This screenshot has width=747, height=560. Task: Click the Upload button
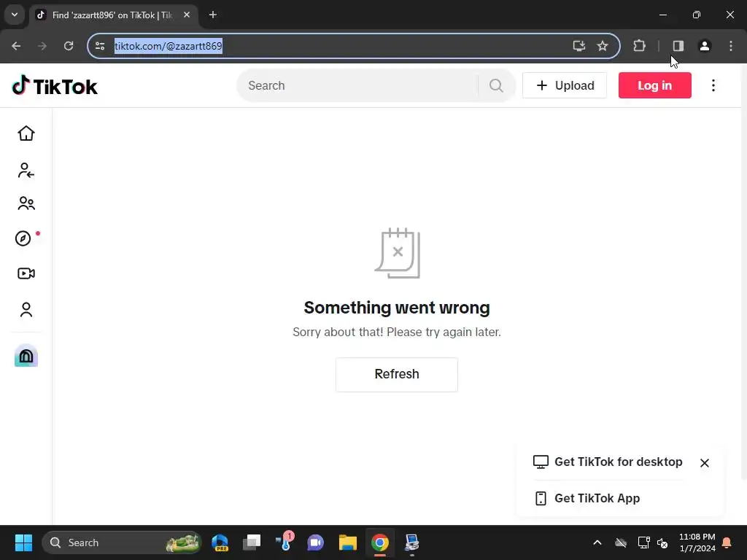[565, 86]
